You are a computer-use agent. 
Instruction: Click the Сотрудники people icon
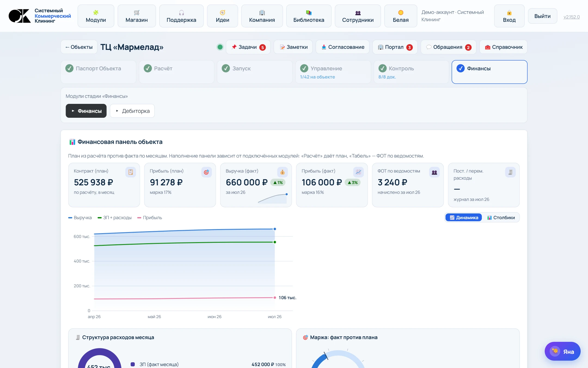pos(358,13)
